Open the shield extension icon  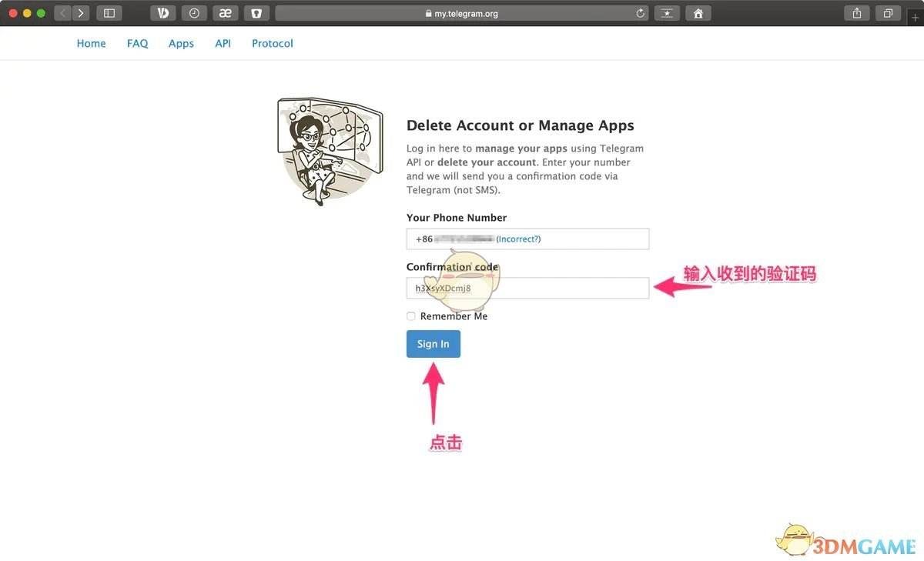[x=256, y=13]
